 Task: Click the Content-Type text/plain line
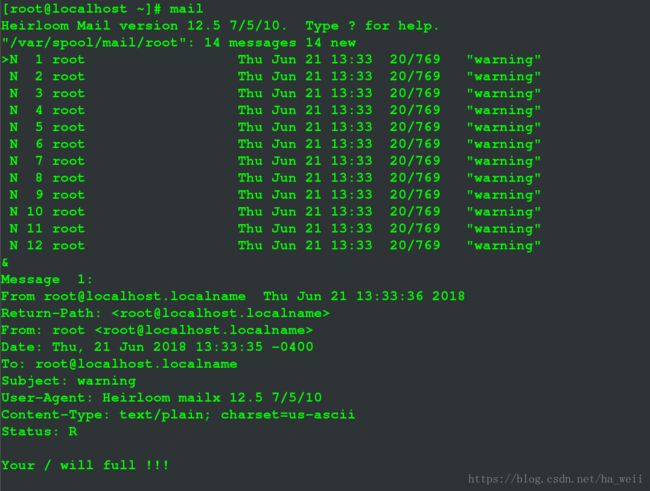pos(178,415)
